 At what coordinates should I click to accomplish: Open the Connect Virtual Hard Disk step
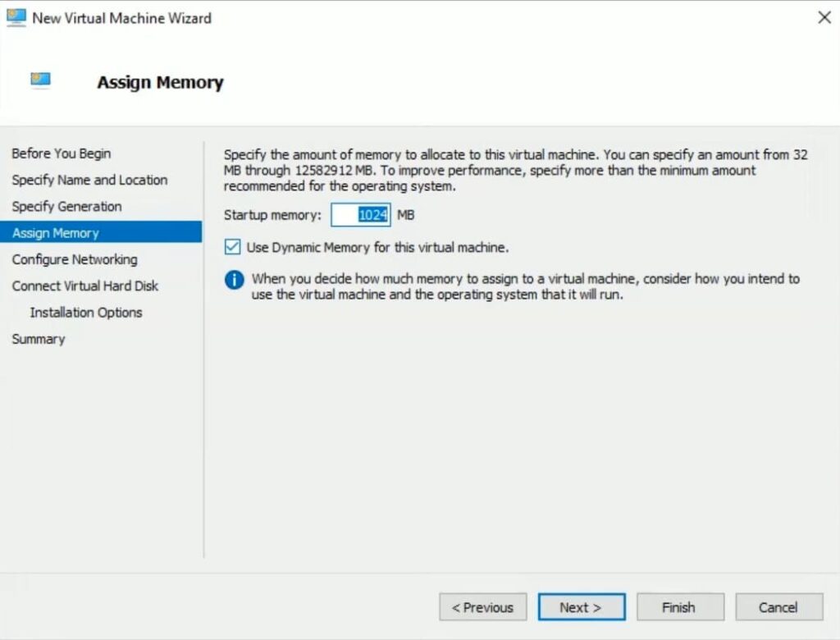click(x=85, y=286)
